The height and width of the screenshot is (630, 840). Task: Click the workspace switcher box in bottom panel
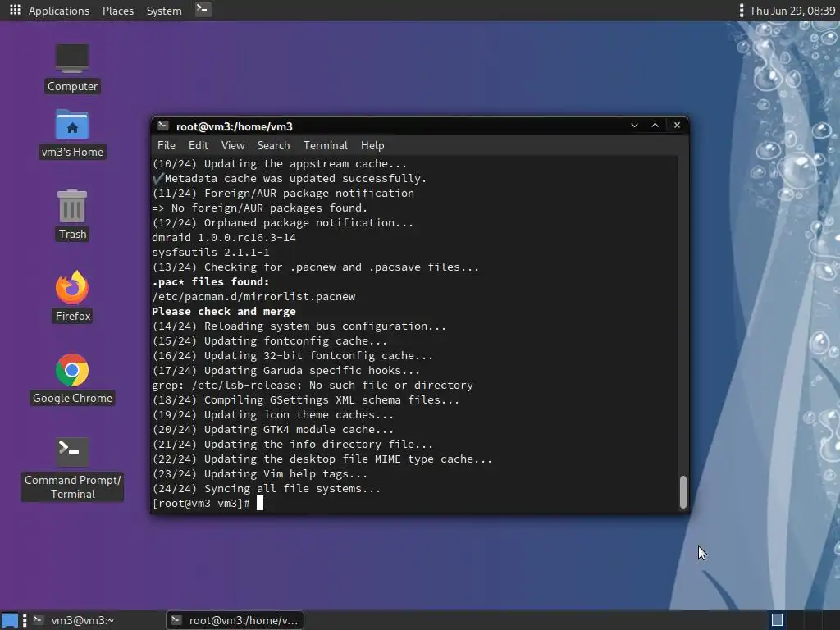(x=777, y=620)
